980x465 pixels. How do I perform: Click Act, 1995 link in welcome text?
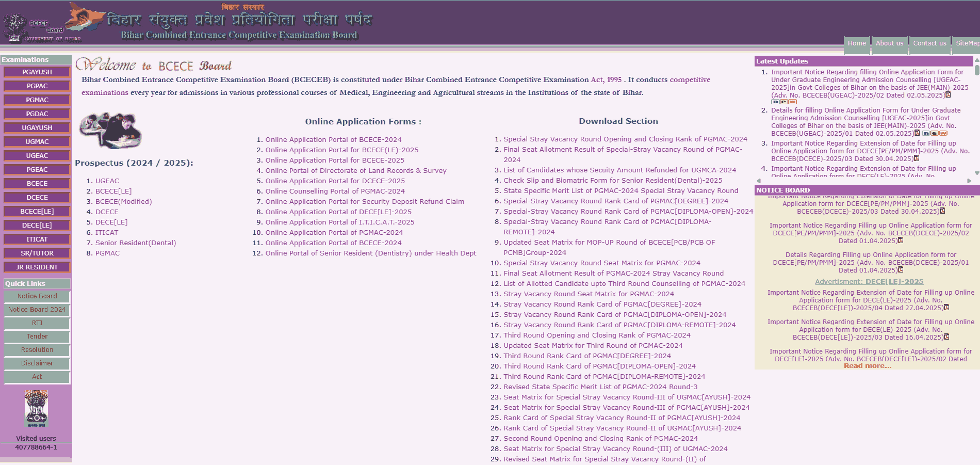(606, 80)
